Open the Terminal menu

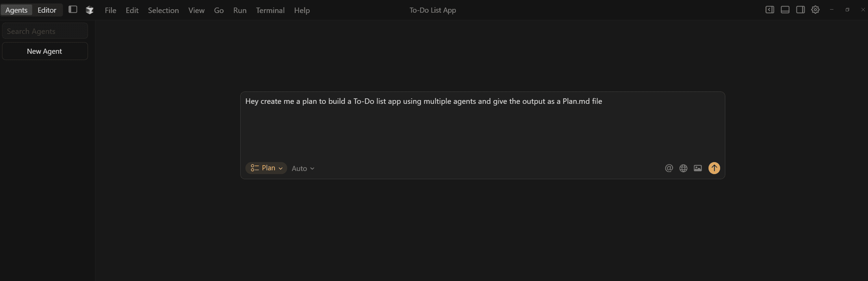[x=270, y=10]
